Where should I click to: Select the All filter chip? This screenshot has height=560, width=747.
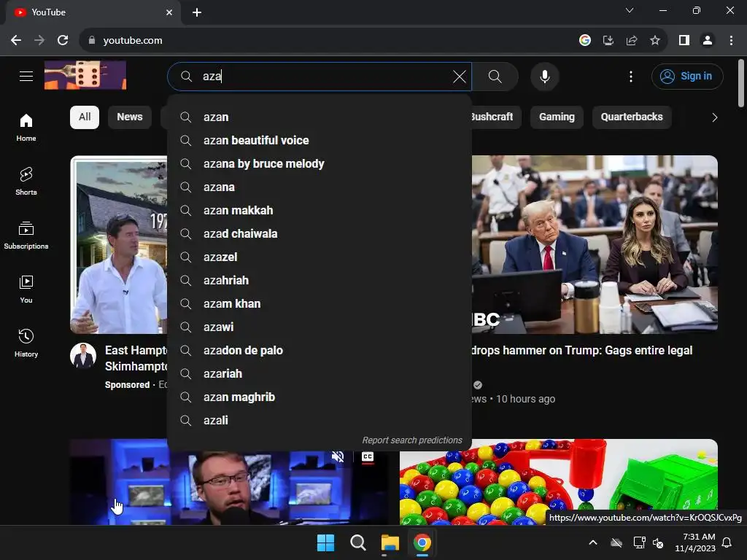(85, 117)
